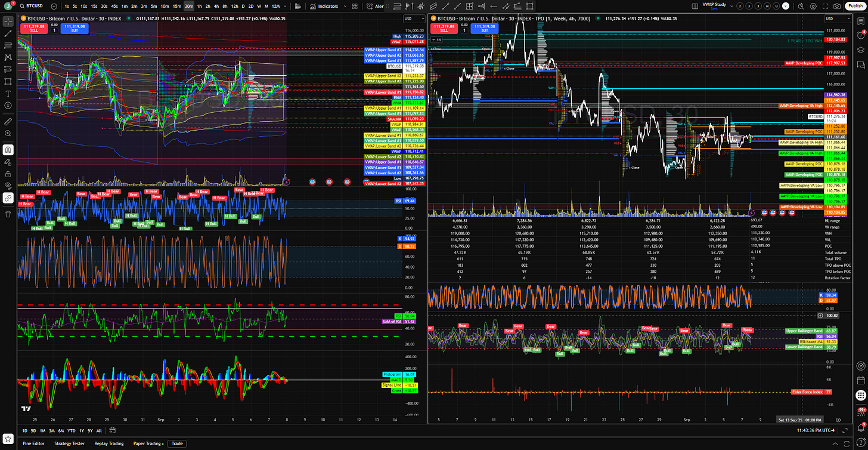This screenshot has height=450, width=868.
Task: Edit left chart order quantity field
Action: pos(54,30)
